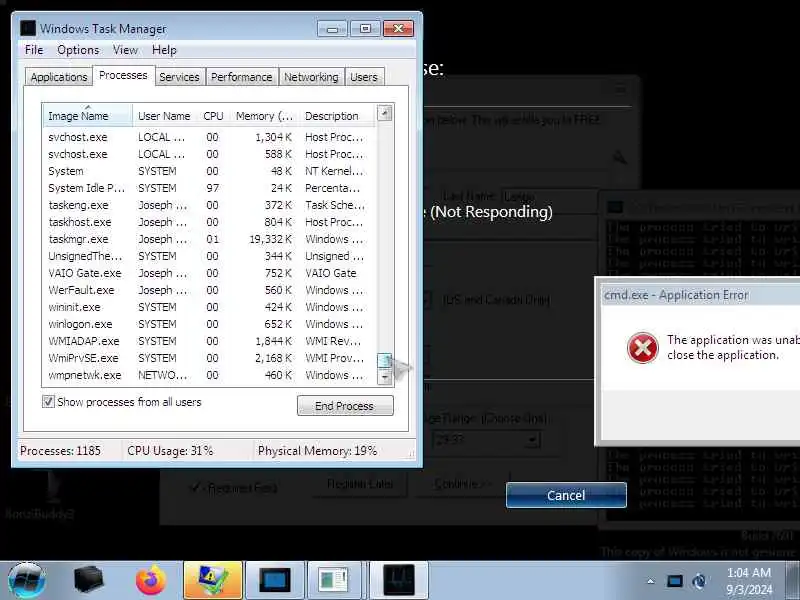800x600 pixels.
Task: Select the System process row
Action: point(209,171)
